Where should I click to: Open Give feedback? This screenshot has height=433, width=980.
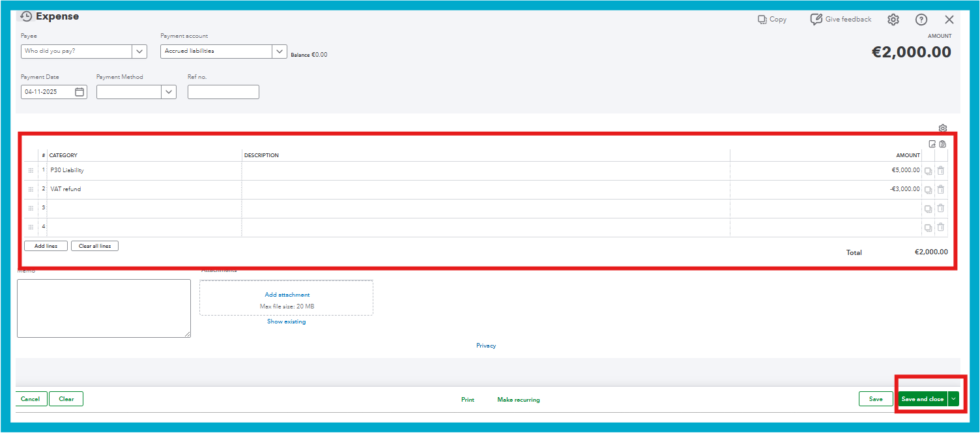click(x=841, y=20)
